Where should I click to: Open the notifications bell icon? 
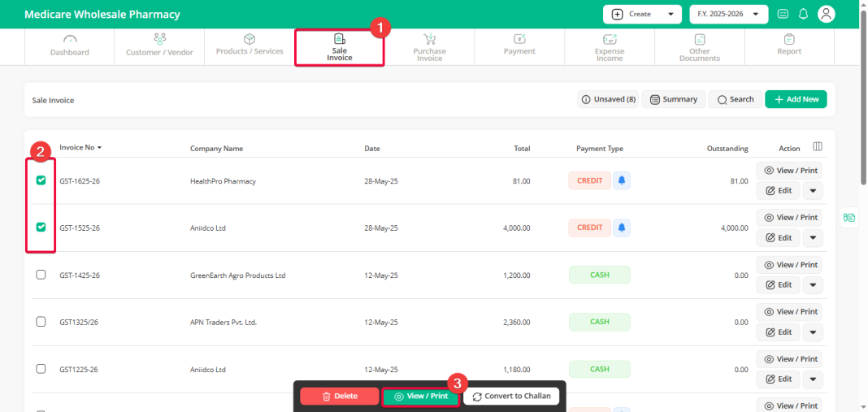[803, 14]
